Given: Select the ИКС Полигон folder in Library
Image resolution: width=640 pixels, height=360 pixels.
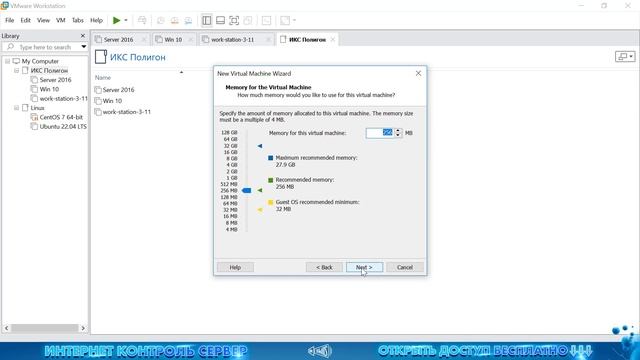Looking at the screenshot, I should pos(49,71).
